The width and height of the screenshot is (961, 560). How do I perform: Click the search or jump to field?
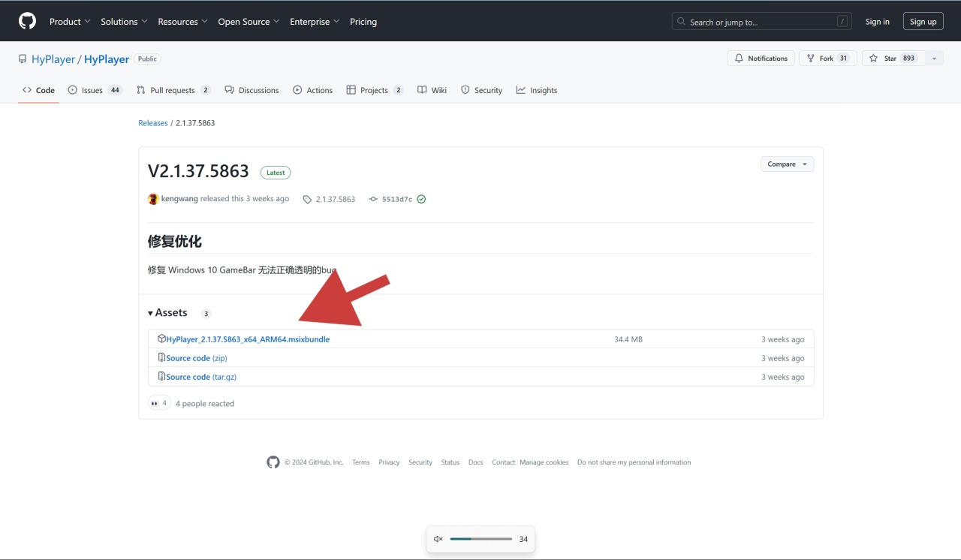pyautogui.click(x=762, y=22)
